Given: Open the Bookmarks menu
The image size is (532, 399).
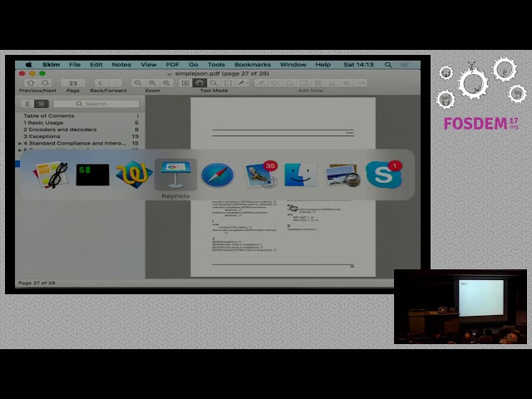Looking at the screenshot, I should 253,65.
